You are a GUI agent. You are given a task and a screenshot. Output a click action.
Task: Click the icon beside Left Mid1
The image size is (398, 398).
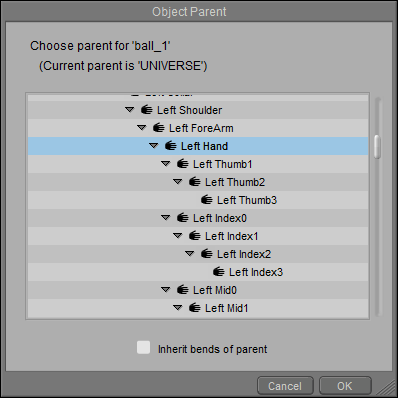pos(195,308)
